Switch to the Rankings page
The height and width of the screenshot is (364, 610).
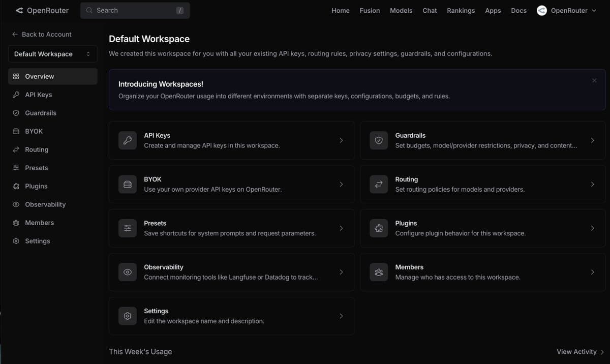tap(461, 10)
